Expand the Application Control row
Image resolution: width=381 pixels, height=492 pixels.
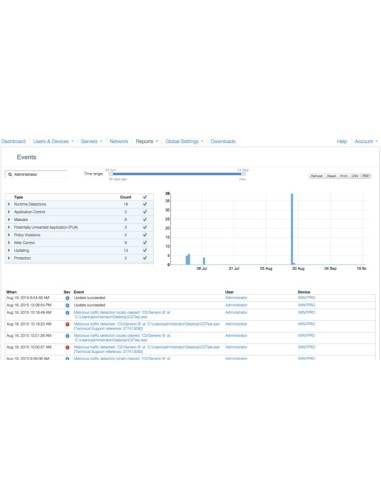(9, 212)
